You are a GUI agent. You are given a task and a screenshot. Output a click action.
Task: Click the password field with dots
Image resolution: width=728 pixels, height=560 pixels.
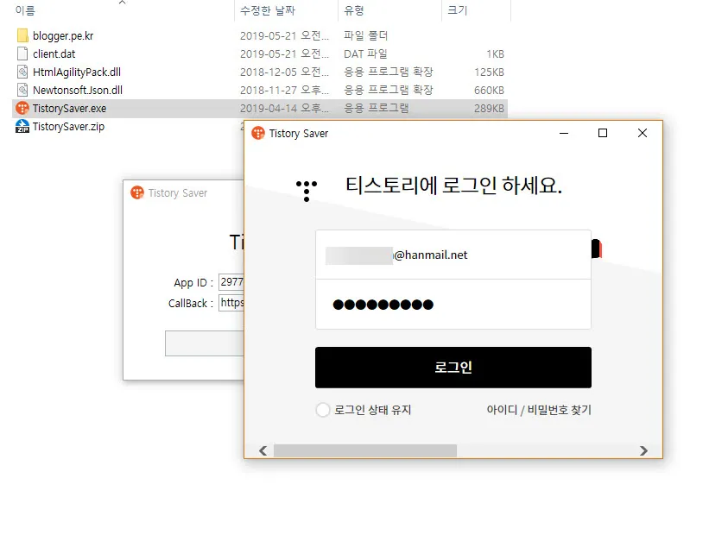453,305
